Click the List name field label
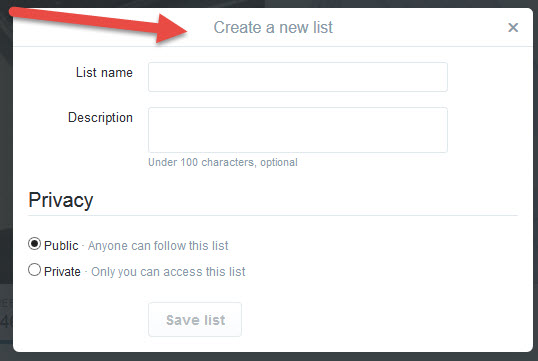538x361 pixels. pos(104,73)
